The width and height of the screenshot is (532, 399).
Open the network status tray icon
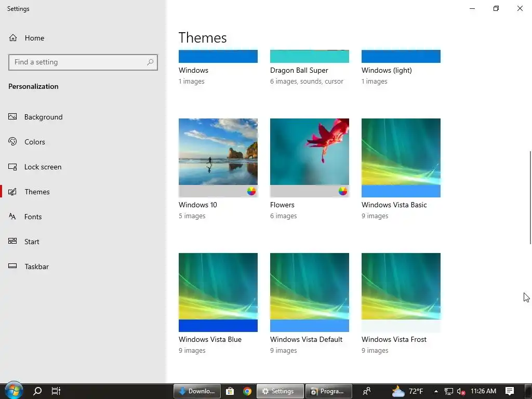(x=449, y=391)
